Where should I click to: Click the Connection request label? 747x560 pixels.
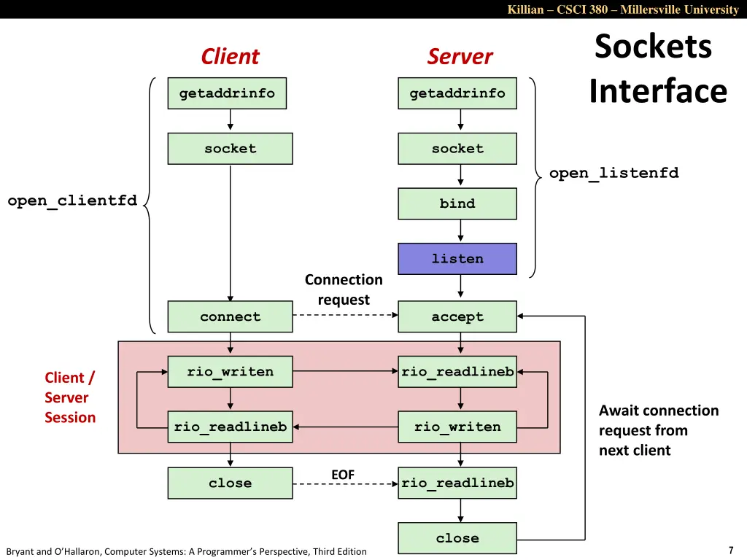click(x=344, y=289)
